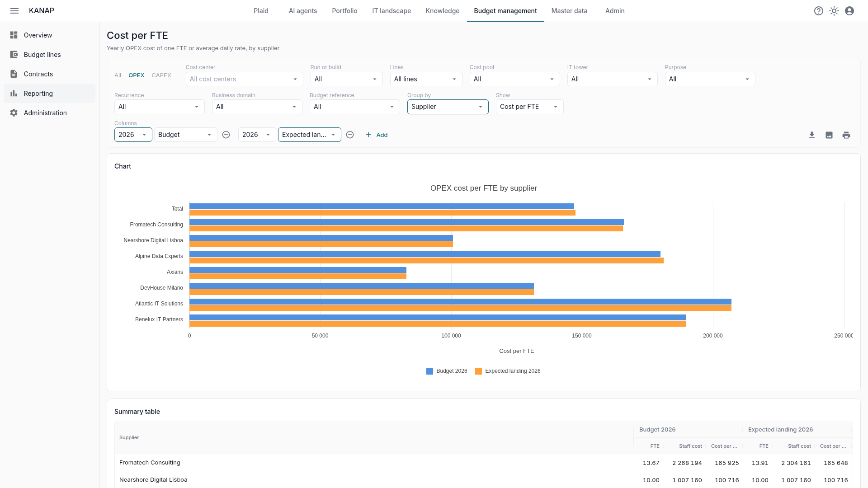The width and height of the screenshot is (868, 488).
Task: Go to the Master data tab
Action: [569, 11]
